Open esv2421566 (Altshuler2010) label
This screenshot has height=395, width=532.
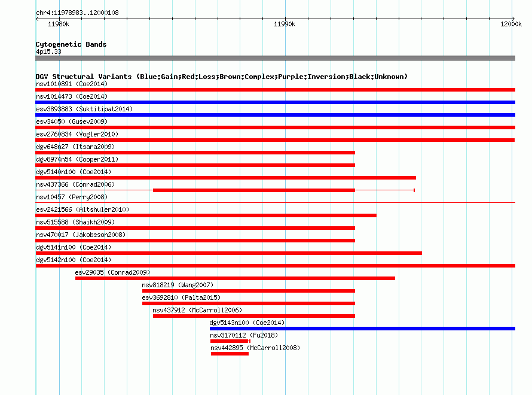[x=82, y=209]
